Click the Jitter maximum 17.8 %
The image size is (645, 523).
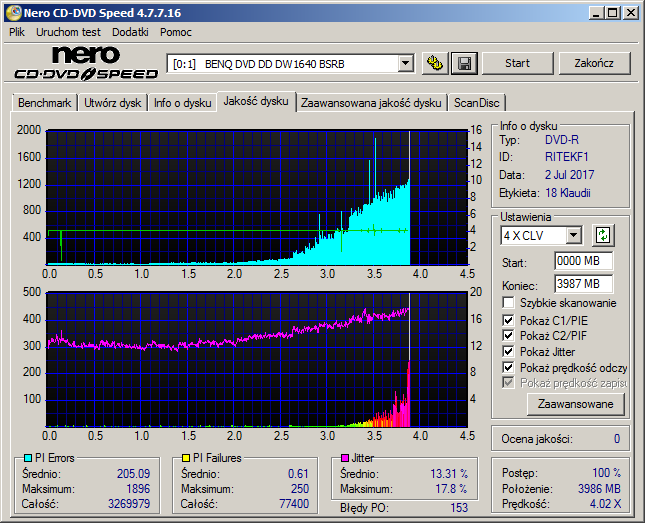click(451, 488)
